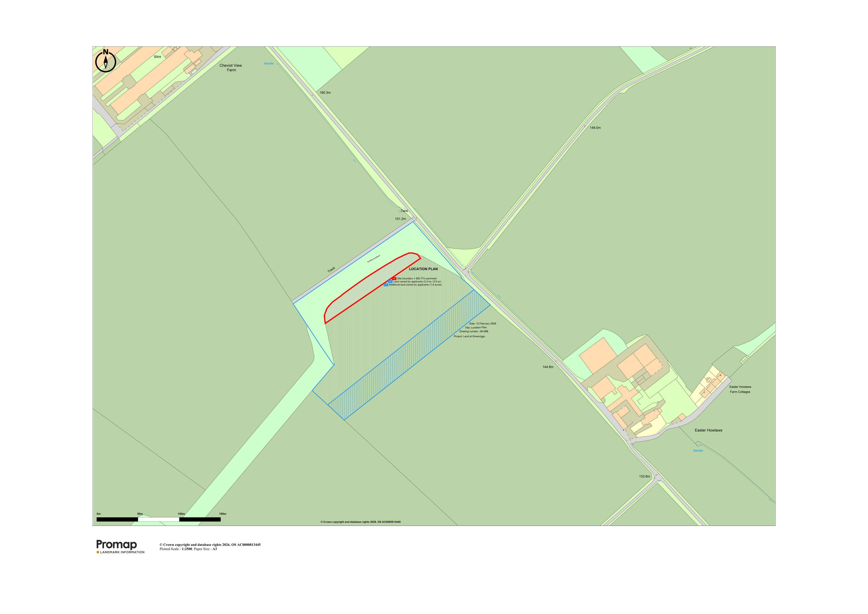Click the white middle segment of the scale bar
Screen dimensions: 868x614
(x=158, y=519)
